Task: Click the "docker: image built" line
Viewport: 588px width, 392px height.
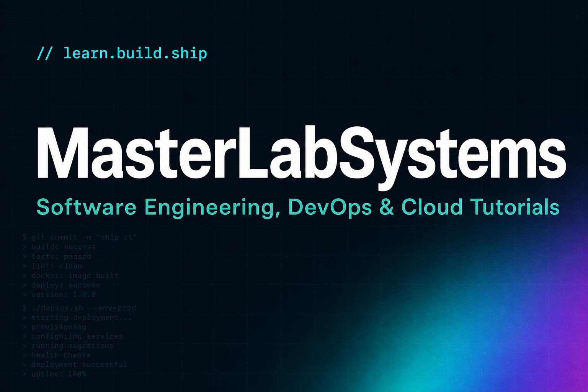Action: pyautogui.click(x=70, y=276)
